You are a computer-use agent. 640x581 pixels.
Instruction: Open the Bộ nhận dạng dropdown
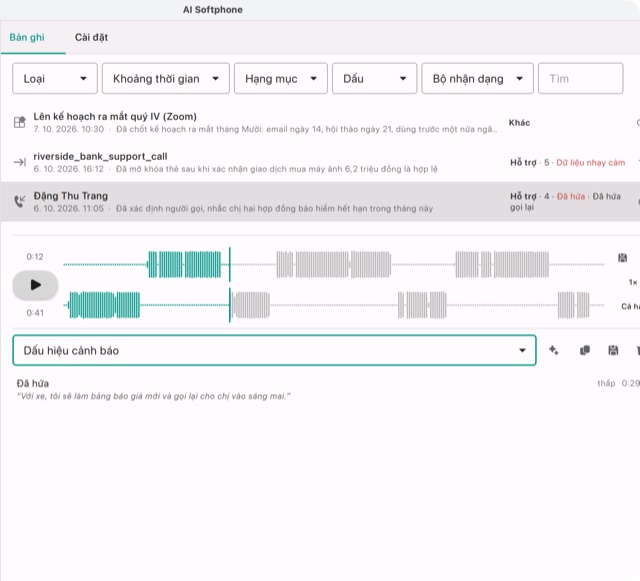click(477, 78)
